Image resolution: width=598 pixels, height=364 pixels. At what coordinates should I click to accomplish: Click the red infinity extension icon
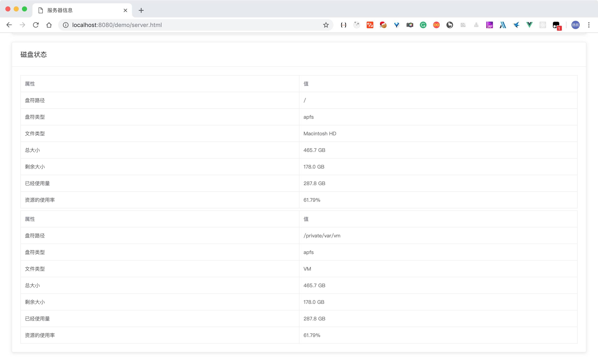pos(436,25)
